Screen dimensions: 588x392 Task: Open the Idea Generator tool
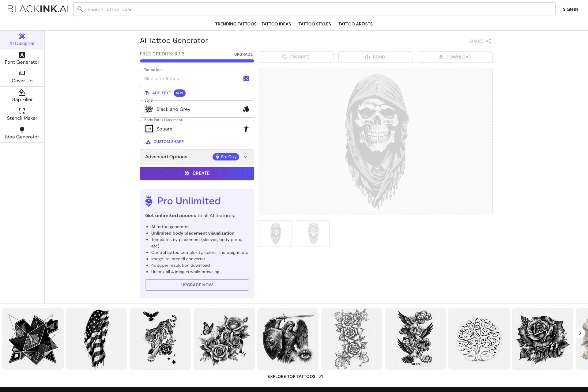[x=22, y=133]
